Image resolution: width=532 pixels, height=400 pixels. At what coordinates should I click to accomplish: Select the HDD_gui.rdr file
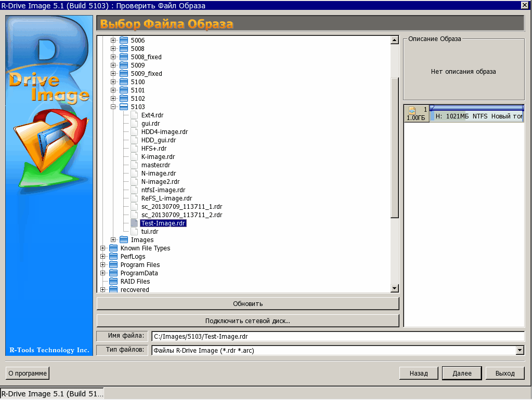[159, 140]
